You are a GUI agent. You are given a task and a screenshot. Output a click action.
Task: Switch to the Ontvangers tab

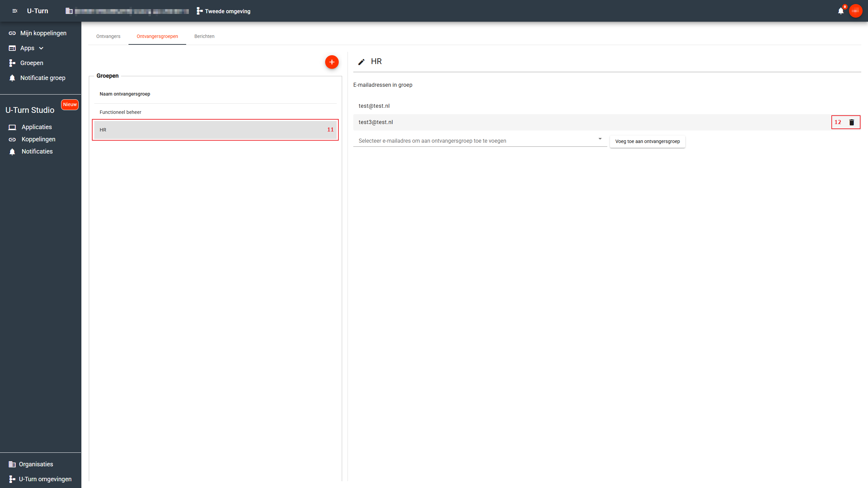108,36
